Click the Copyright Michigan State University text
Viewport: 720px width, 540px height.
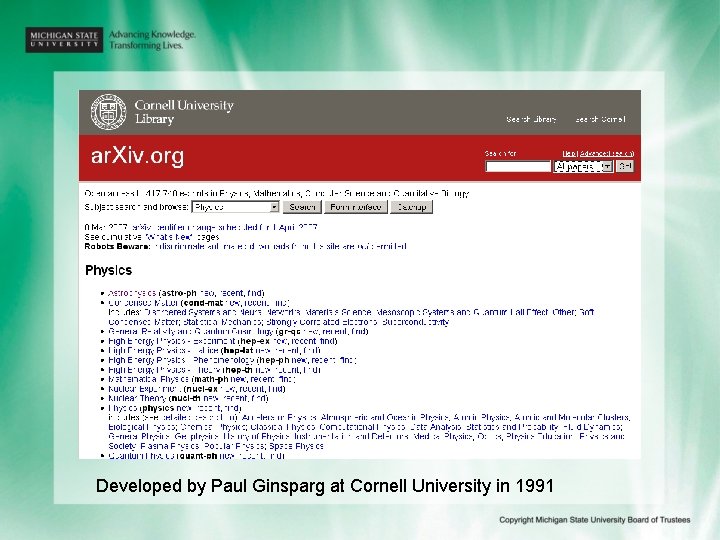point(595,520)
